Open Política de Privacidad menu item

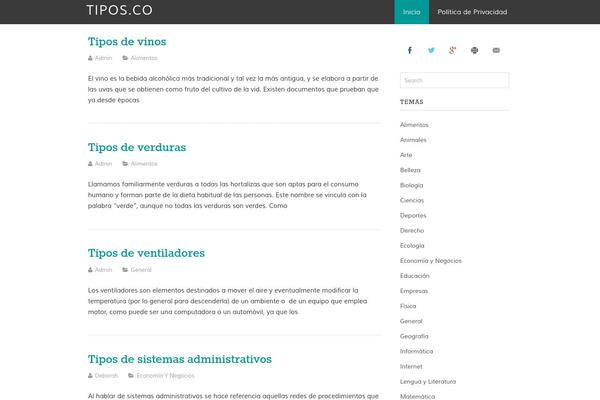[472, 12]
